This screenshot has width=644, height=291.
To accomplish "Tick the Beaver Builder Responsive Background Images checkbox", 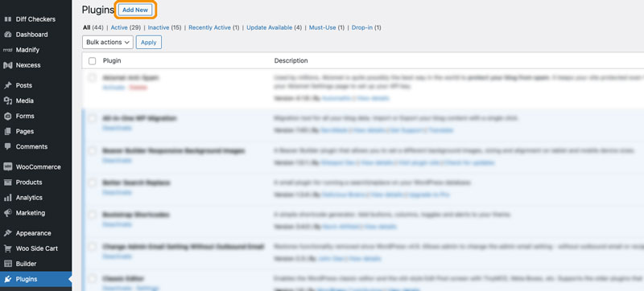I will [93, 151].
